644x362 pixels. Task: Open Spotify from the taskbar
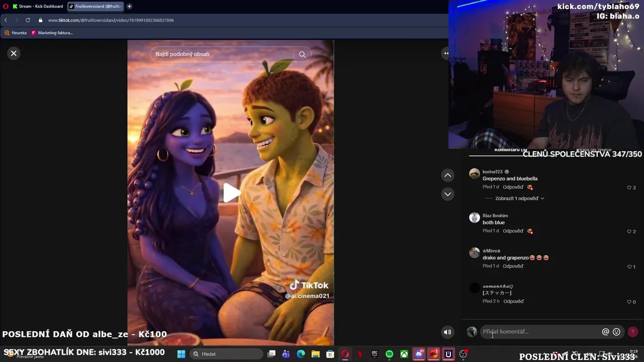389,354
